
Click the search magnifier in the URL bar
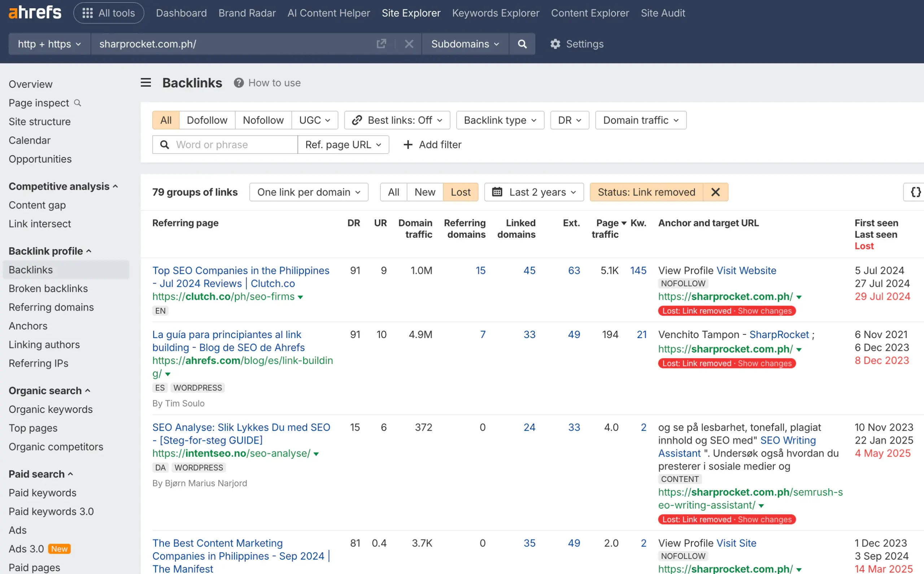click(x=522, y=44)
